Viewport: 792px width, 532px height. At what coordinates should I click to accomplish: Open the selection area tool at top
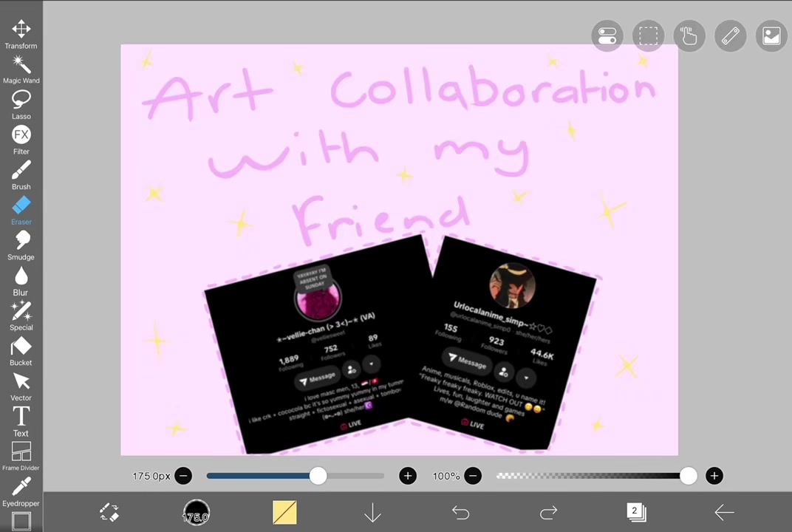648,36
